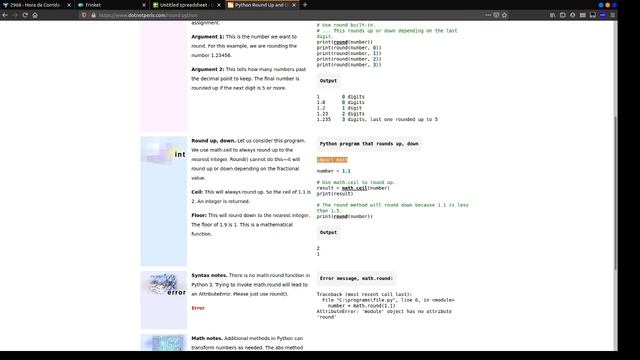
Task: Show site security padlock info
Action: (x=93, y=15)
